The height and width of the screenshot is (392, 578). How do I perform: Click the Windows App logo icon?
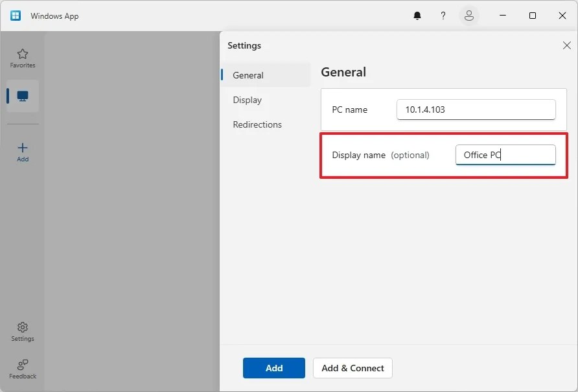click(x=16, y=16)
